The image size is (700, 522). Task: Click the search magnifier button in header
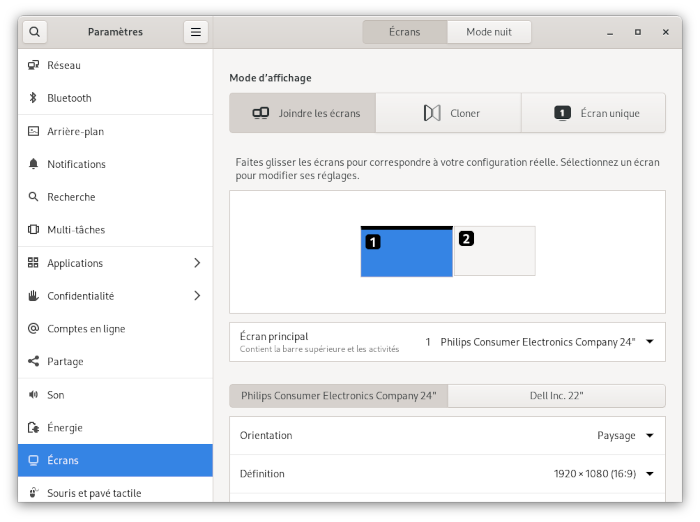[34, 32]
